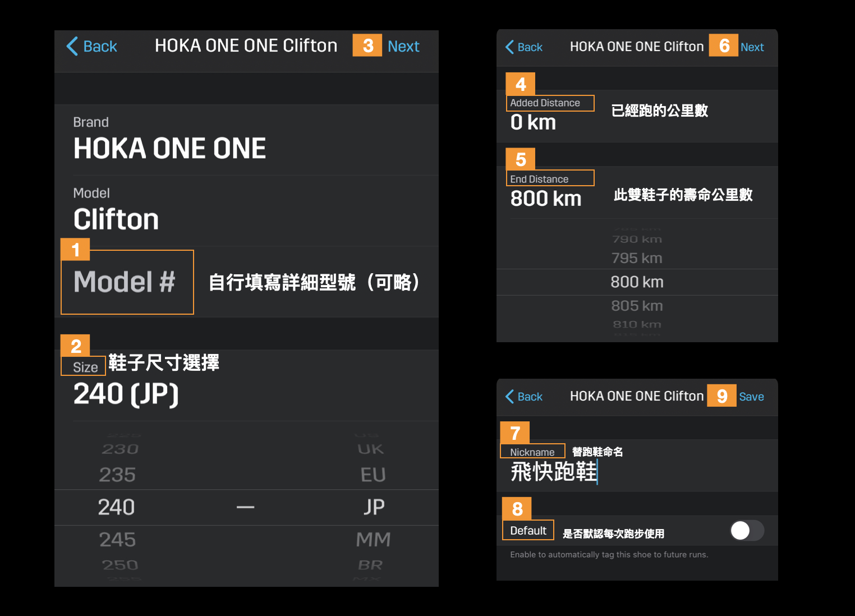Tap Next on the shoe size screen
The width and height of the screenshot is (855, 616).
coord(403,46)
